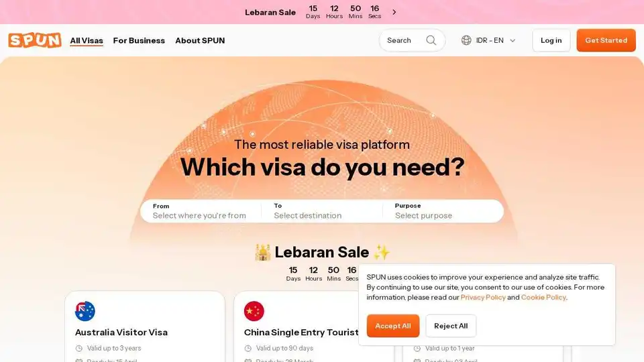Accept all cookies
The height and width of the screenshot is (362, 644).
393,326
